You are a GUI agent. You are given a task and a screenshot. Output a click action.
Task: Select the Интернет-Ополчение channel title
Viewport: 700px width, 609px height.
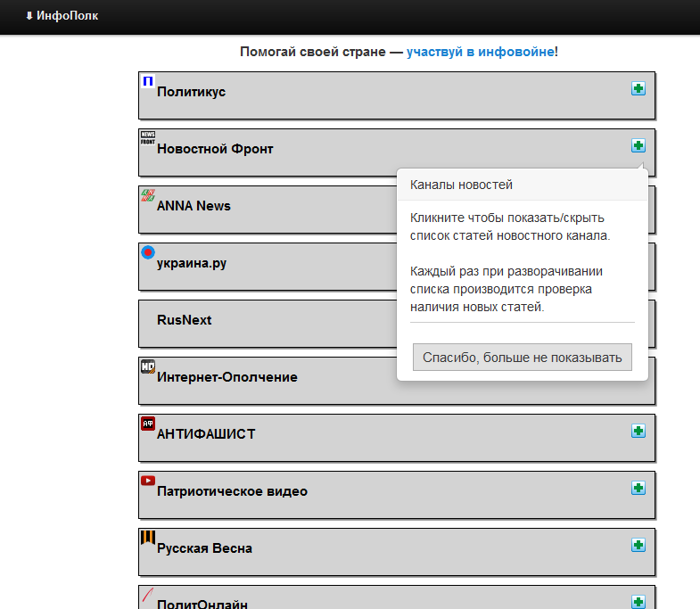(226, 377)
